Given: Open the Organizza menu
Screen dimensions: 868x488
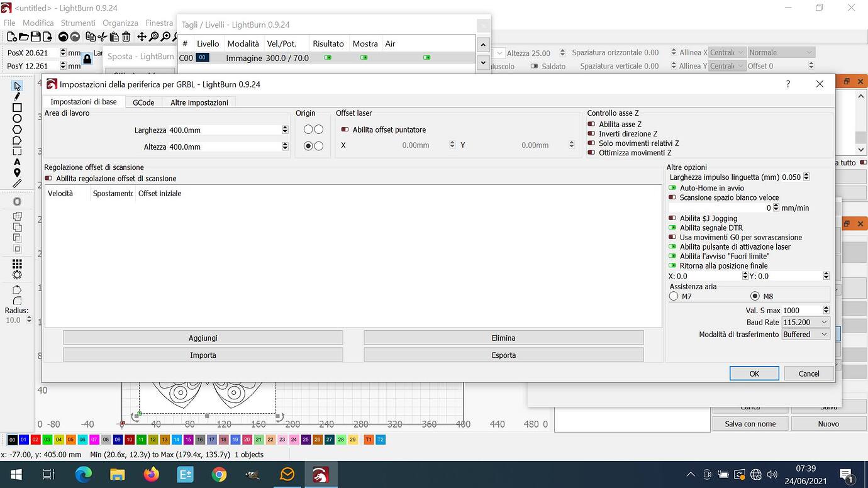Looking at the screenshot, I should pyautogui.click(x=120, y=23).
